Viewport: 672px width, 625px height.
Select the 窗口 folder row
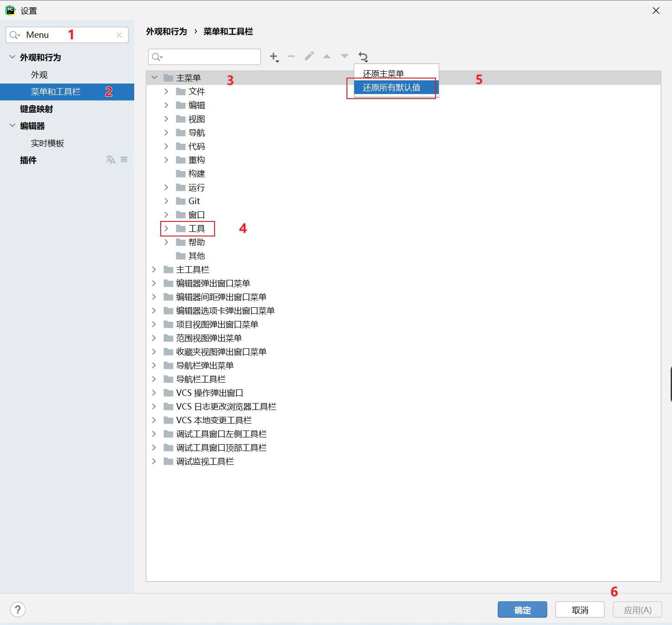(404, 215)
